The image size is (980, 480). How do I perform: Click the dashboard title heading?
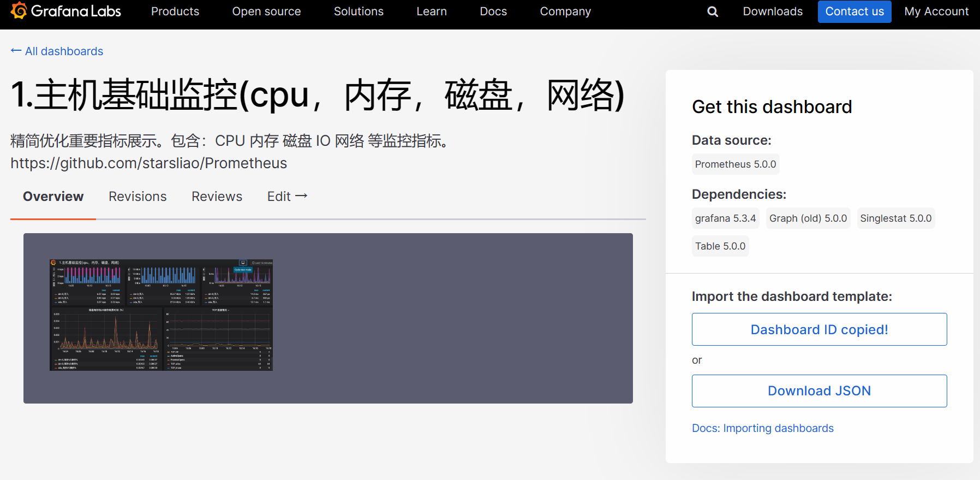(318, 95)
